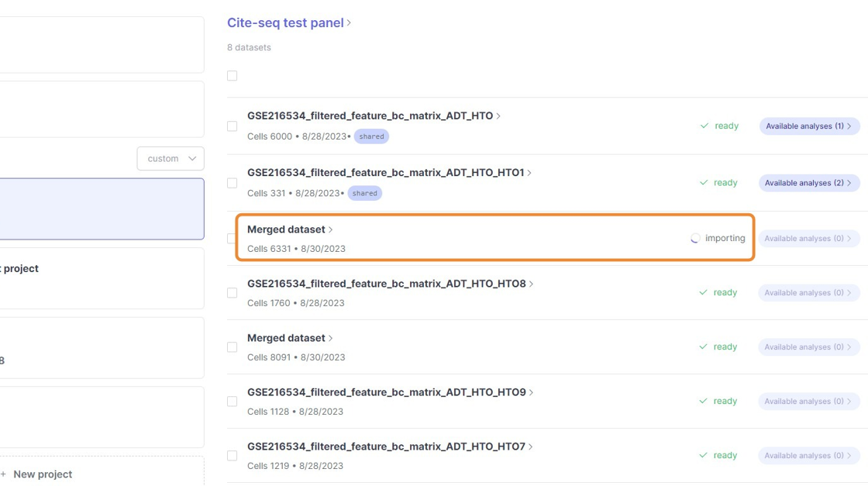Select checkbox for ADT_HTO_HTO8 dataset
The image size is (868, 486).
tap(232, 293)
